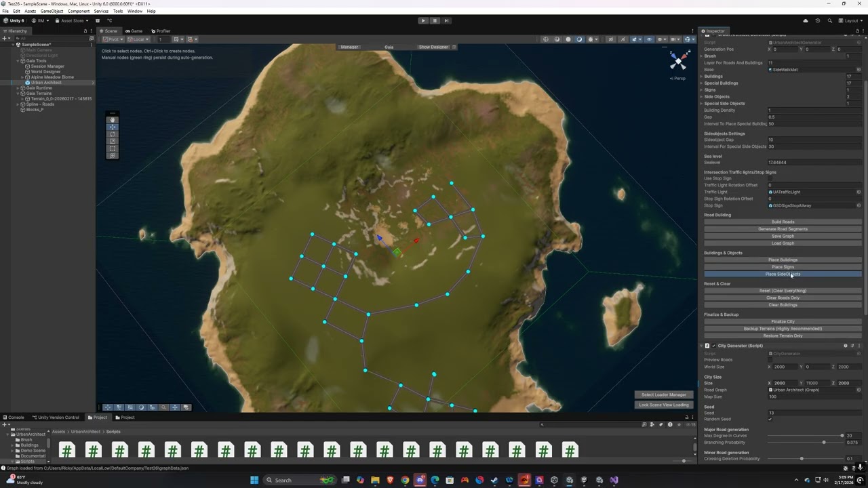This screenshot has height=488, width=868.
Task: Switch to the Profiler tab
Action: point(161,30)
